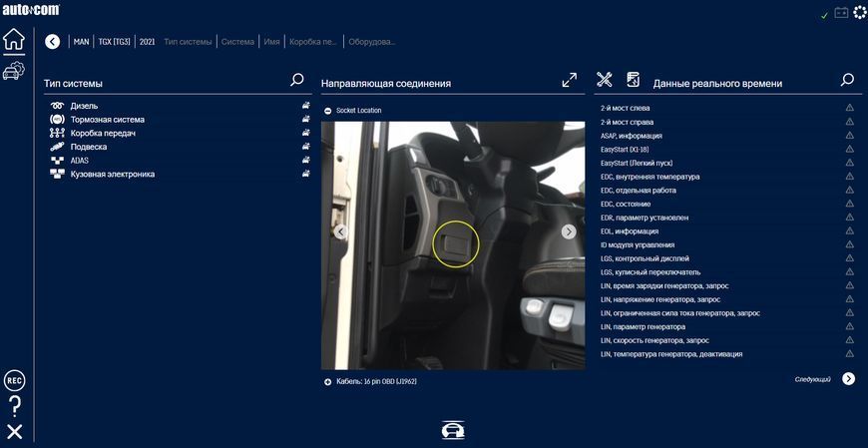868x448 pixels.
Task: Open the Подвеска row vehicle icon
Action: tap(305, 147)
